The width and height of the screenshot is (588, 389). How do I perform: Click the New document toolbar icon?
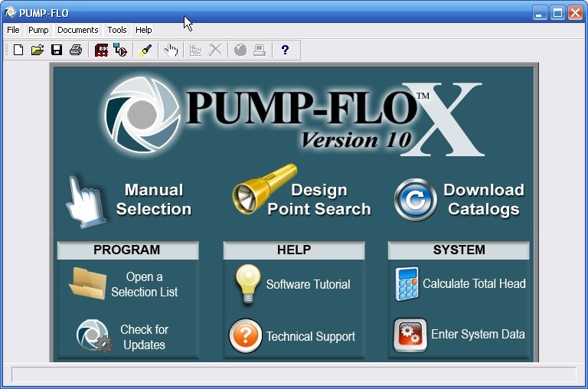pyautogui.click(x=18, y=50)
